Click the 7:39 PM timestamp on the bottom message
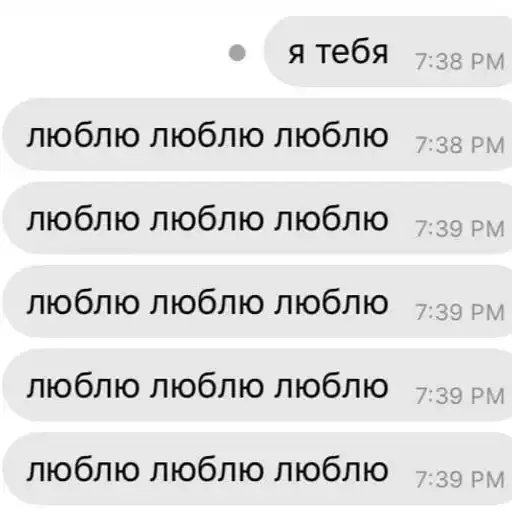The width and height of the screenshot is (512, 512). (x=460, y=480)
